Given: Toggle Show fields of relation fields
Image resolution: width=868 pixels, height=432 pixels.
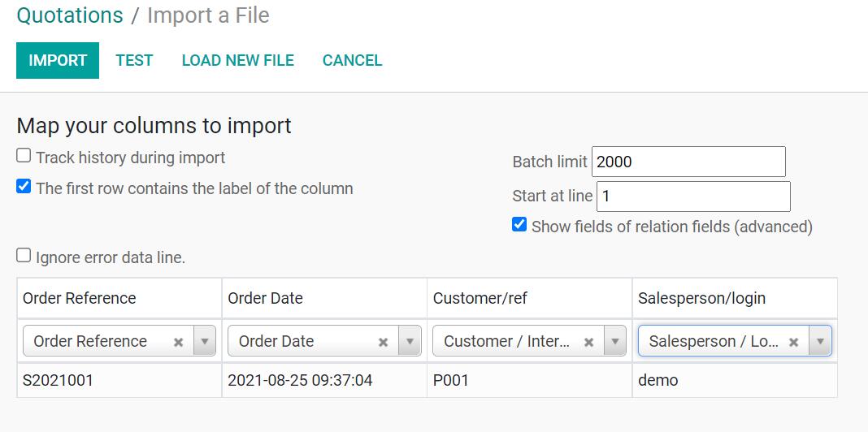Looking at the screenshot, I should coord(519,224).
